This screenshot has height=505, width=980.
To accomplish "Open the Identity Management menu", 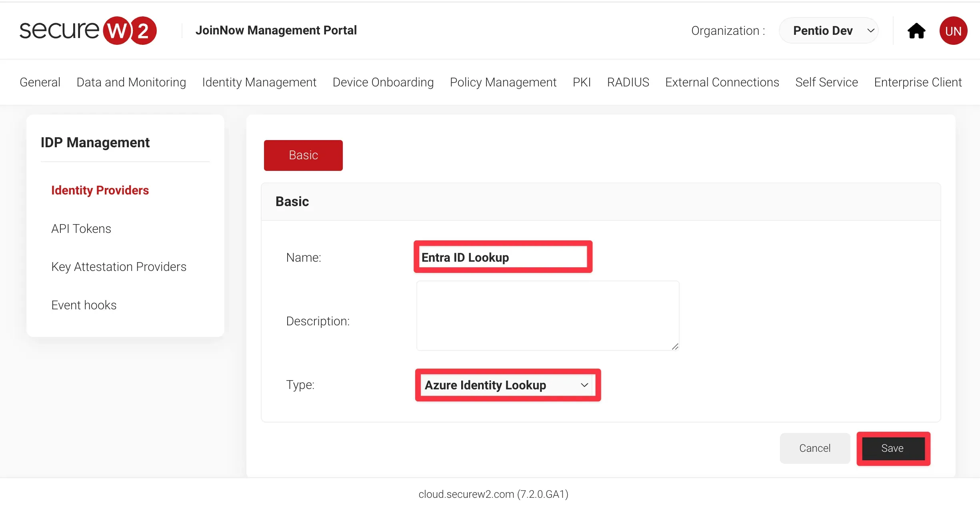I will tap(259, 82).
